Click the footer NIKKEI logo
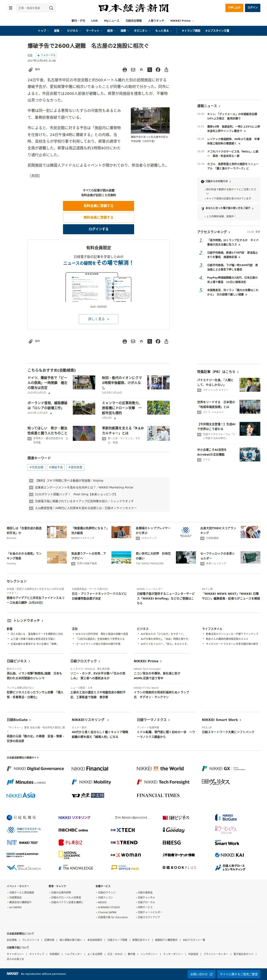Screen dimensions: 267x980 pos(12,974)
